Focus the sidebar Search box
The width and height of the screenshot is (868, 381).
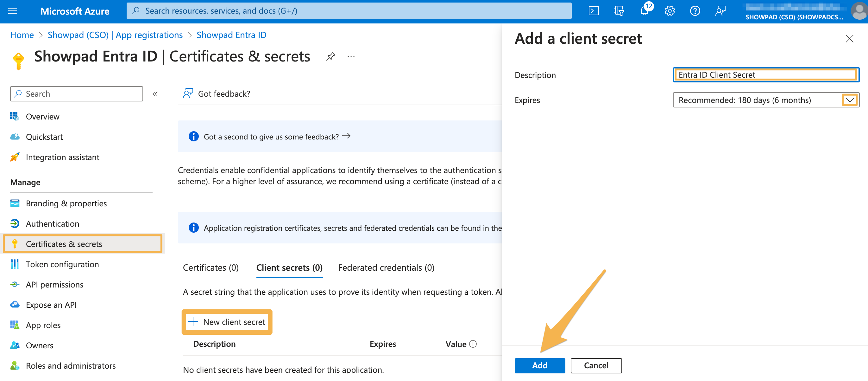click(77, 94)
